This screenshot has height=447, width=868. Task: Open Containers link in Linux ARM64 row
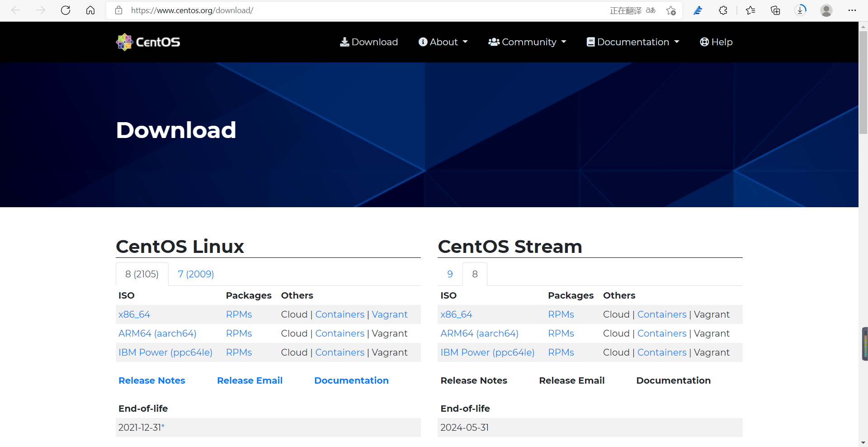point(340,333)
